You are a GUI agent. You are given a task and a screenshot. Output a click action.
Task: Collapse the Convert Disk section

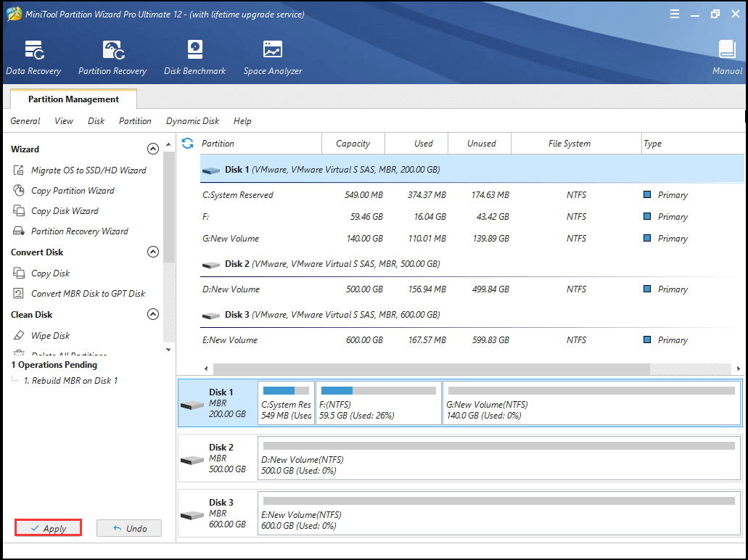click(153, 252)
